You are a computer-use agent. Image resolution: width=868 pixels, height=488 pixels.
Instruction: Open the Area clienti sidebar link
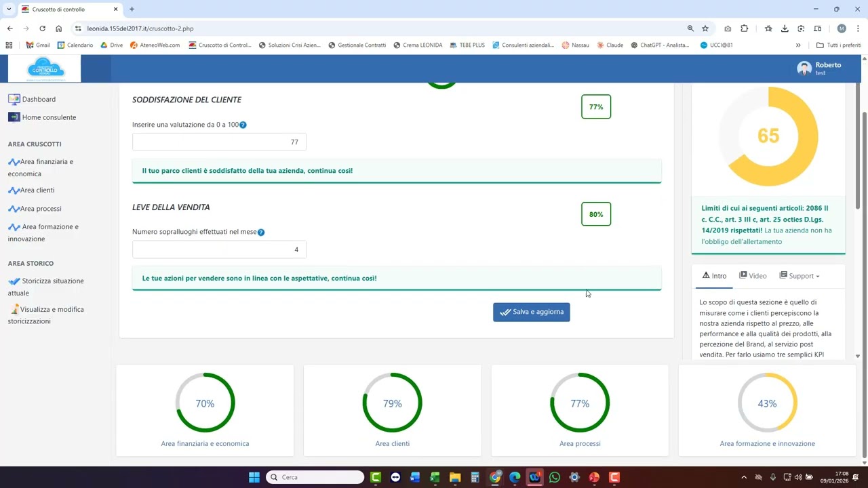click(x=37, y=190)
